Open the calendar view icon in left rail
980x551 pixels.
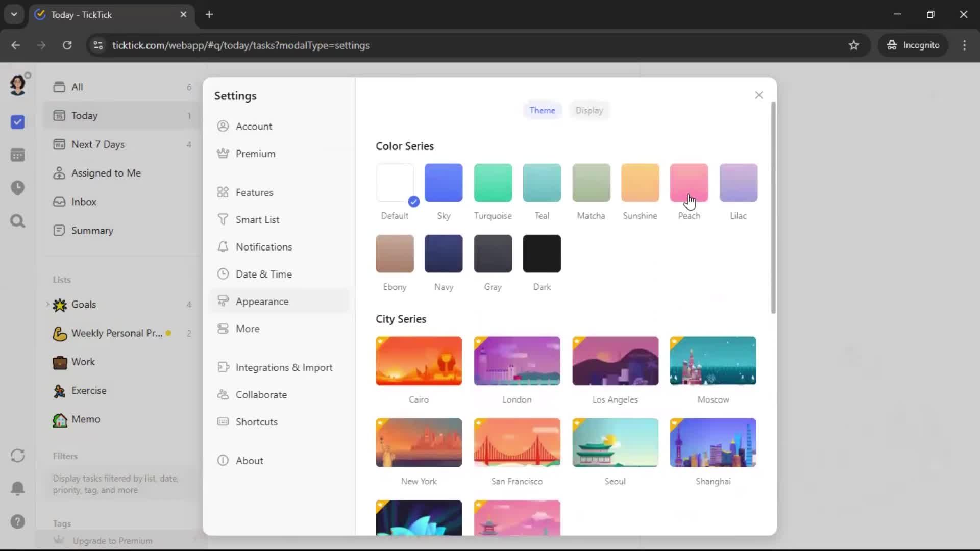point(17,155)
